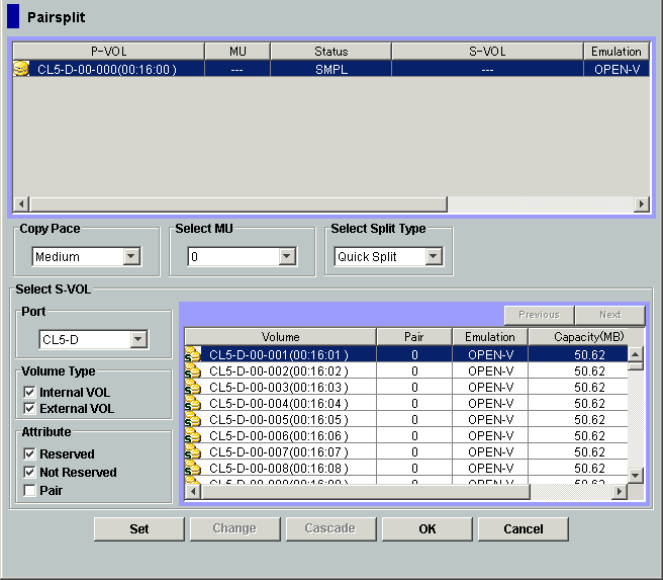Click the volume icon beside CL5-D-00-004
This screenshot has width=663, height=580.
pyautogui.click(x=193, y=403)
